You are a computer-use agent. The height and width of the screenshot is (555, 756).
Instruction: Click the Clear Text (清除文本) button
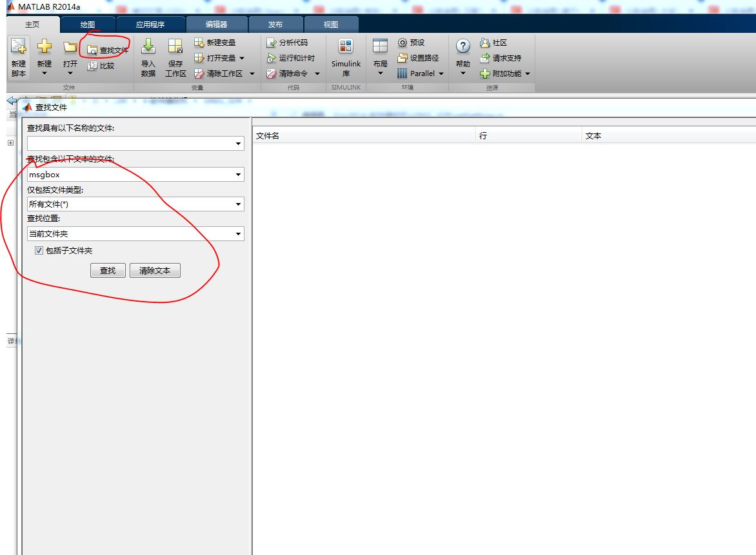pyautogui.click(x=155, y=271)
